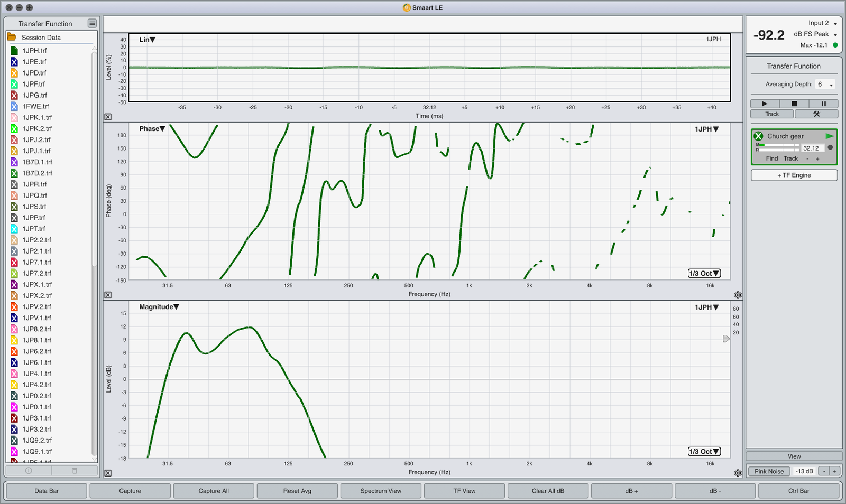
Task: Toggle visibility of 1JPG.trf trace
Action: [x=14, y=95]
